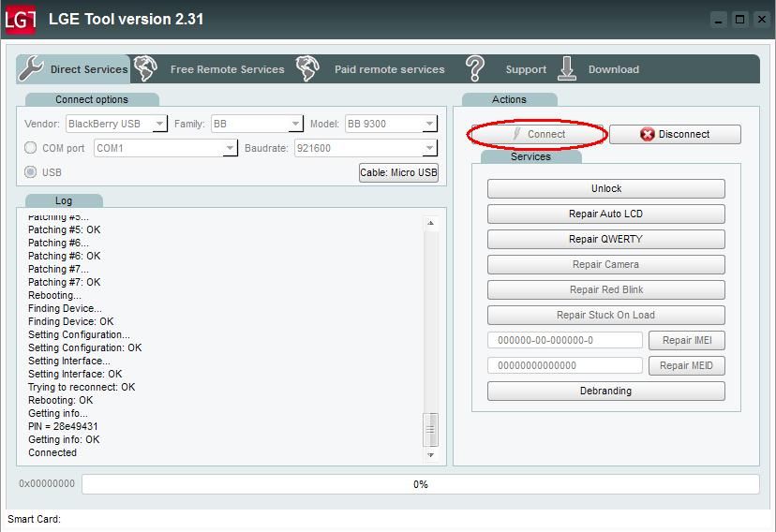Click the wrench icon on Direct Services
Viewport: 776px width, 532px height.
pyautogui.click(x=31, y=68)
